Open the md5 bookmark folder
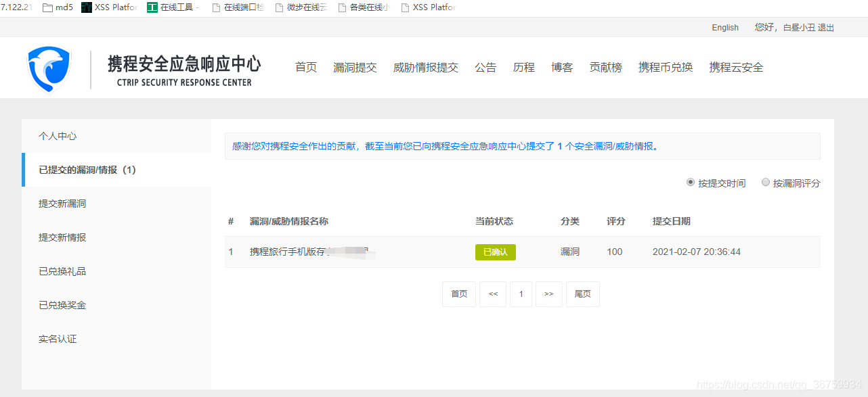868x397 pixels. click(58, 8)
